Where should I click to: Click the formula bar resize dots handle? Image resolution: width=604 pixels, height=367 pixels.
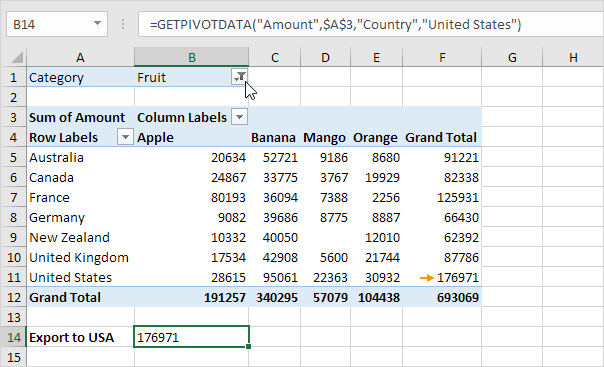click(123, 24)
